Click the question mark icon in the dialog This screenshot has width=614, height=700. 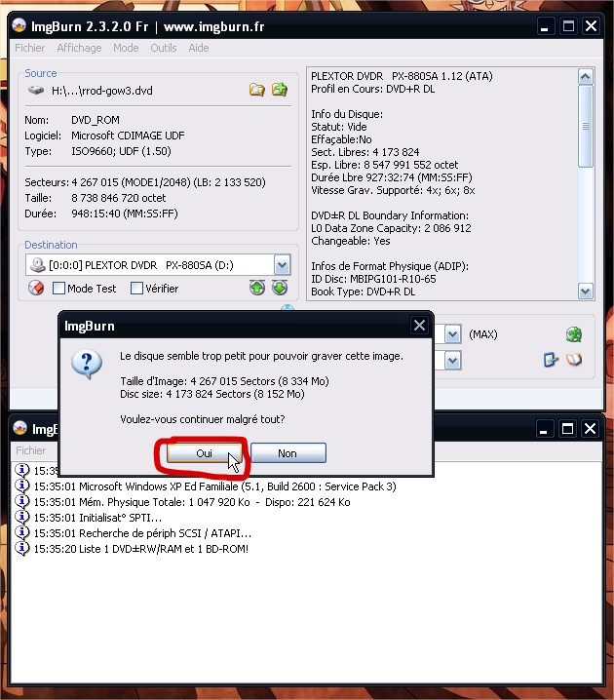coord(87,365)
